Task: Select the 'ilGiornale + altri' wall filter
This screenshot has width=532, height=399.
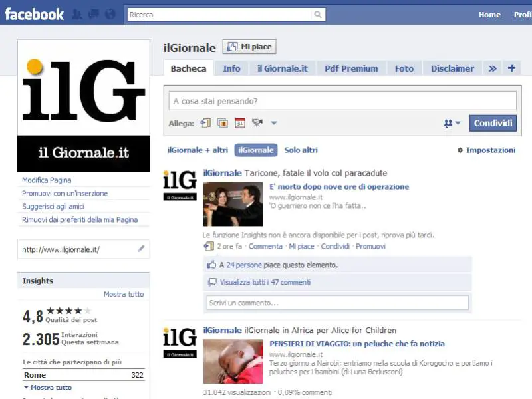Action: coord(198,150)
